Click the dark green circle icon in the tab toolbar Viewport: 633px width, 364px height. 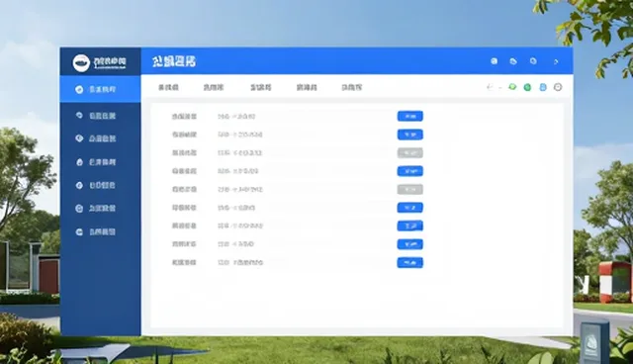click(x=527, y=87)
